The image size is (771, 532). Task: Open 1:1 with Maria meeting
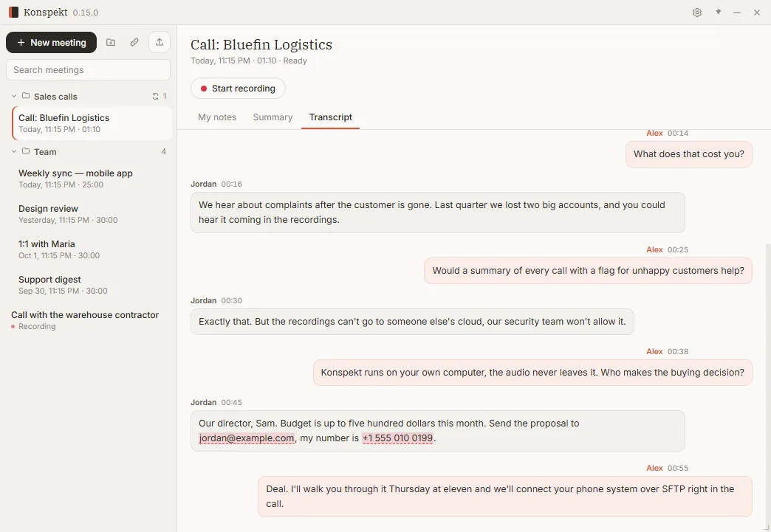pos(92,249)
